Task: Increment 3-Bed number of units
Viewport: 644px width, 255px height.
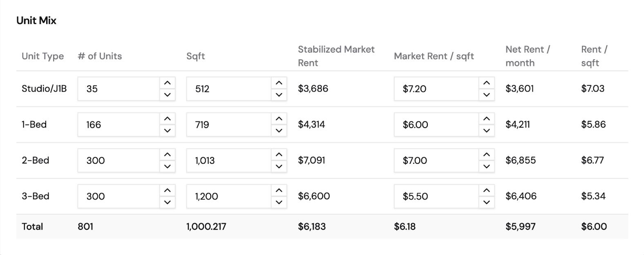Action: (167, 190)
